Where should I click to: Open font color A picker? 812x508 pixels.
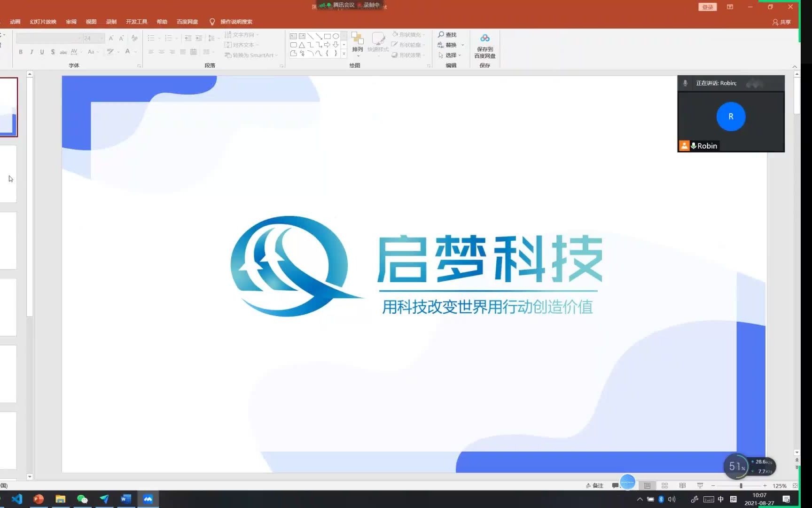[x=130, y=52]
